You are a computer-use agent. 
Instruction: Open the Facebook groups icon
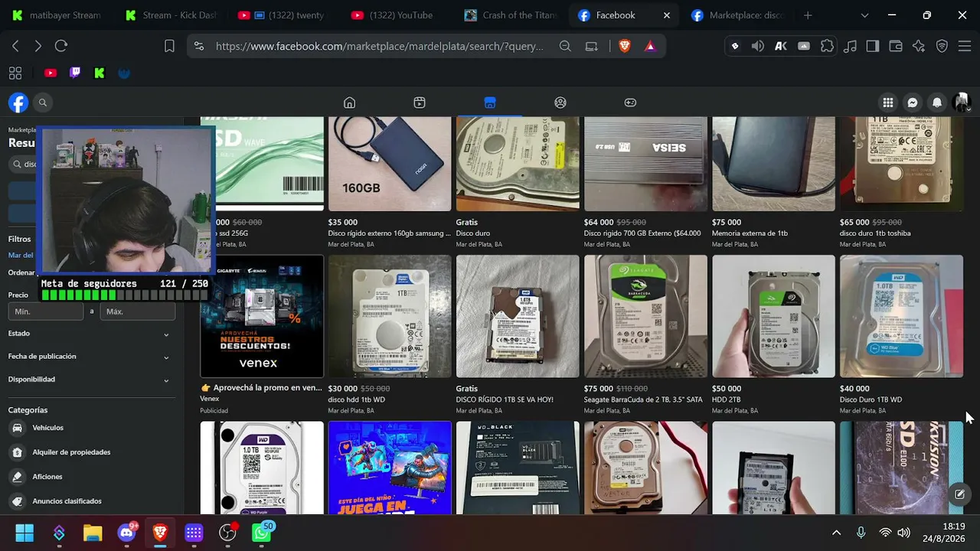pos(560,103)
